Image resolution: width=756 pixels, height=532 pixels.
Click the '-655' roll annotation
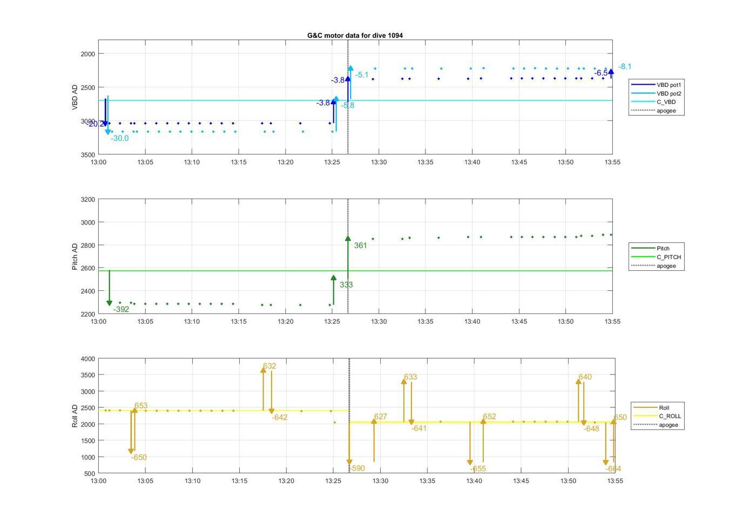click(x=478, y=469)
